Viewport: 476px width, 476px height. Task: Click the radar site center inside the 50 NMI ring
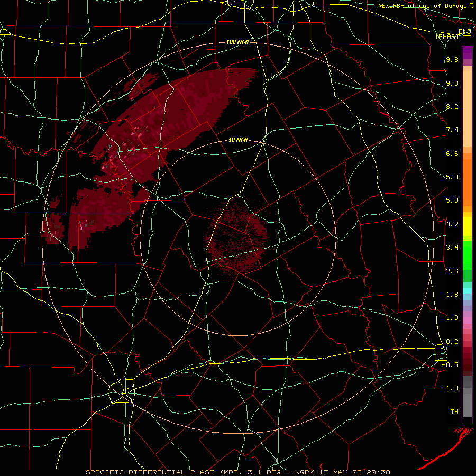tap(239, 237)
